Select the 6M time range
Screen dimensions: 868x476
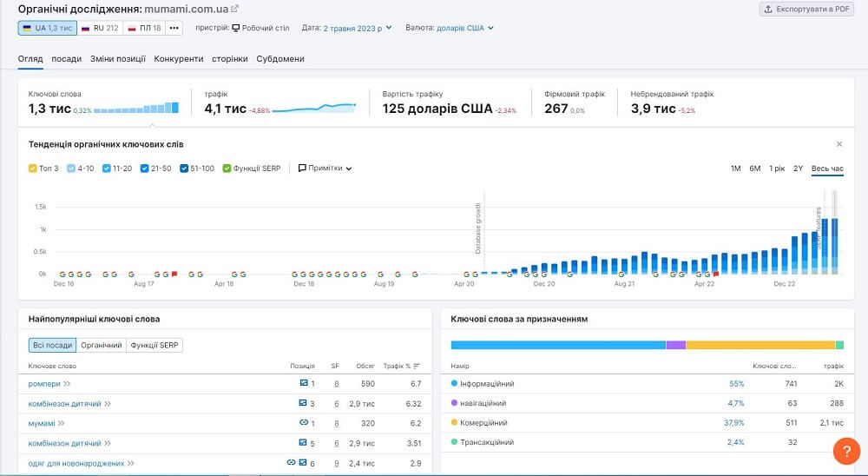tap(755, 169)
